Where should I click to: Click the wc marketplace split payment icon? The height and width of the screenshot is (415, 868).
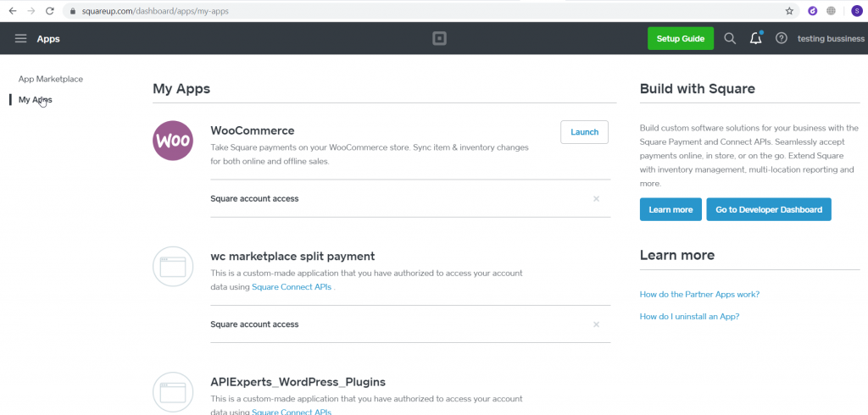click(x=173, y=266)
